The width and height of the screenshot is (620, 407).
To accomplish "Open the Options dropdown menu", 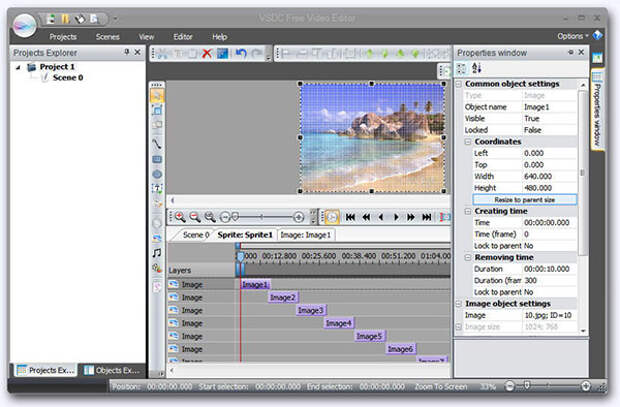I will point(572,36).
